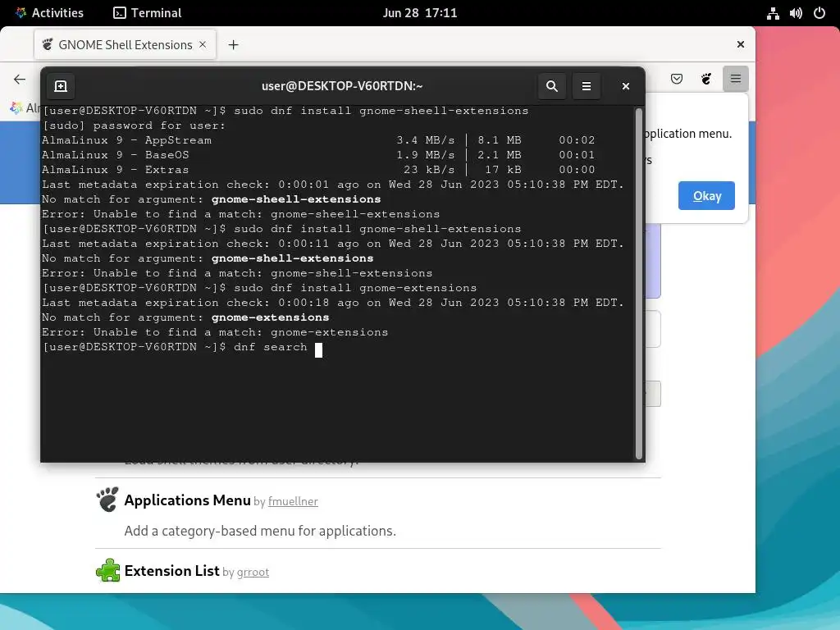
Task: Open Applications Menu extension page
Action: click(188, 500)
